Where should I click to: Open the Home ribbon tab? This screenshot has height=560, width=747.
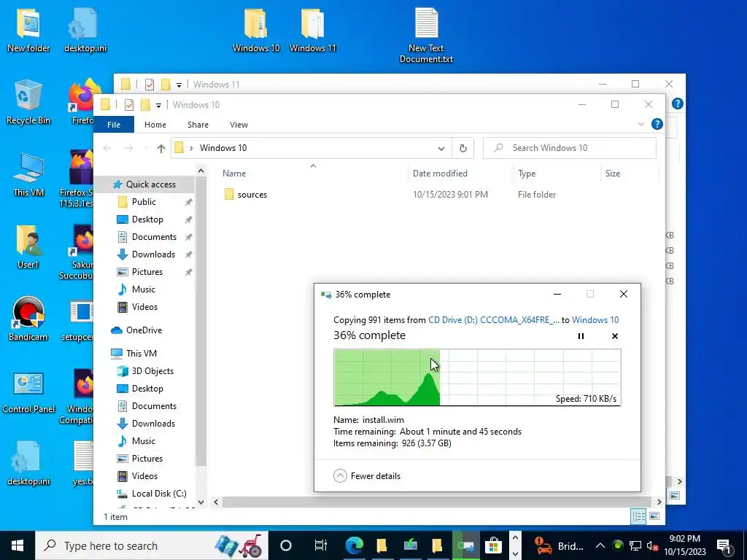(x=155, y=125)
